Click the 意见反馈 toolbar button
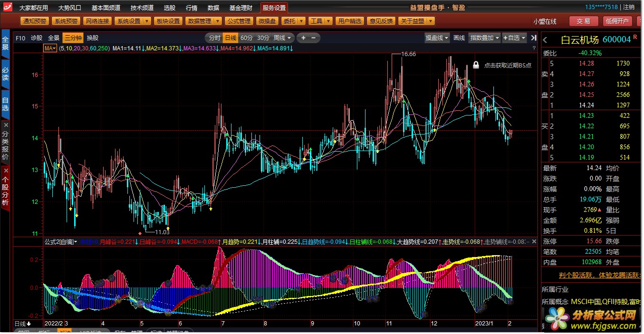The width and height of the screenshot is (644, 334). point(381,21)
